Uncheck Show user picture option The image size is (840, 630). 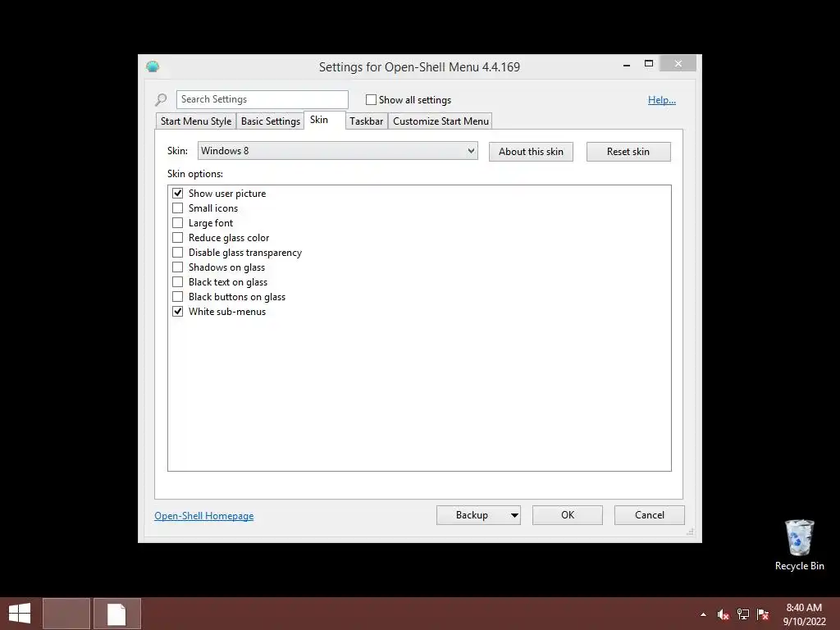[177, 194]
